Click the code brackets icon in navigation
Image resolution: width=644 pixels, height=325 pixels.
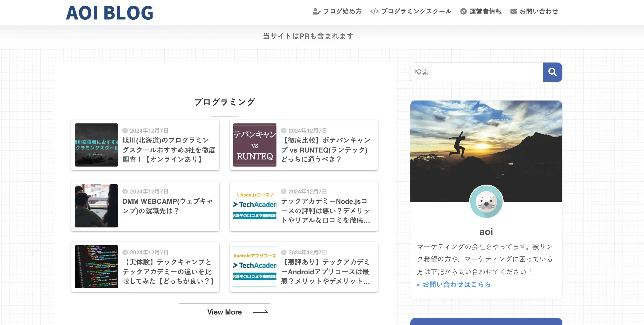point(374,11)
